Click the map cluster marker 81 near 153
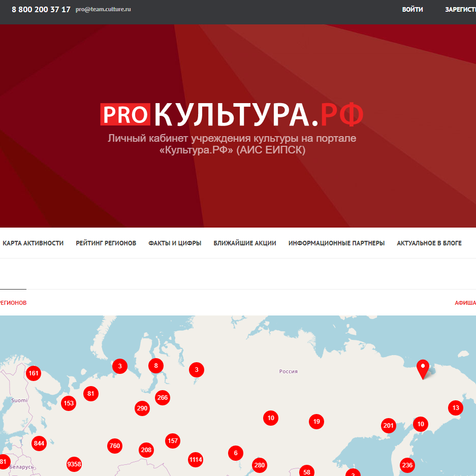The width and height of the screenshot is (476, 476). tap(91, 393)
